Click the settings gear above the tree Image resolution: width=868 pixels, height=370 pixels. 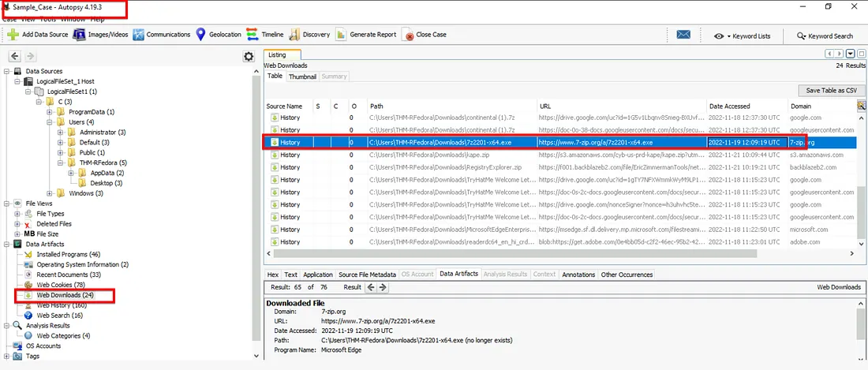pyautogui.click(x=249, y=56)
